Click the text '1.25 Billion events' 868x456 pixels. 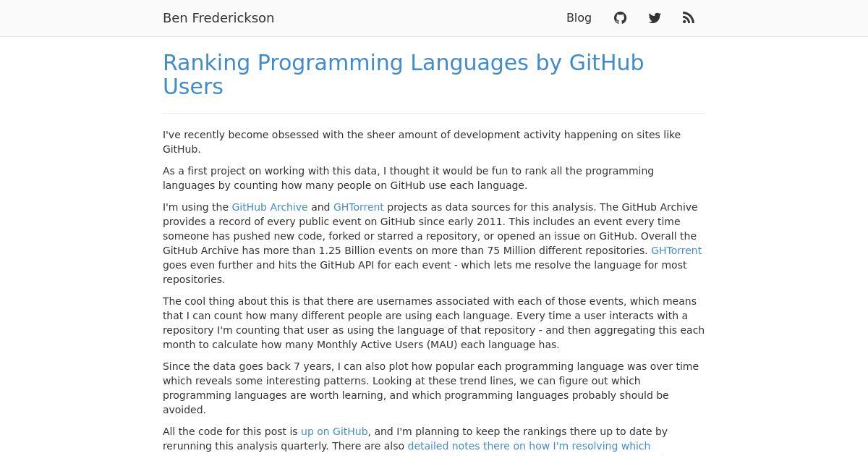pyautogui.click(x=367, y=250)
